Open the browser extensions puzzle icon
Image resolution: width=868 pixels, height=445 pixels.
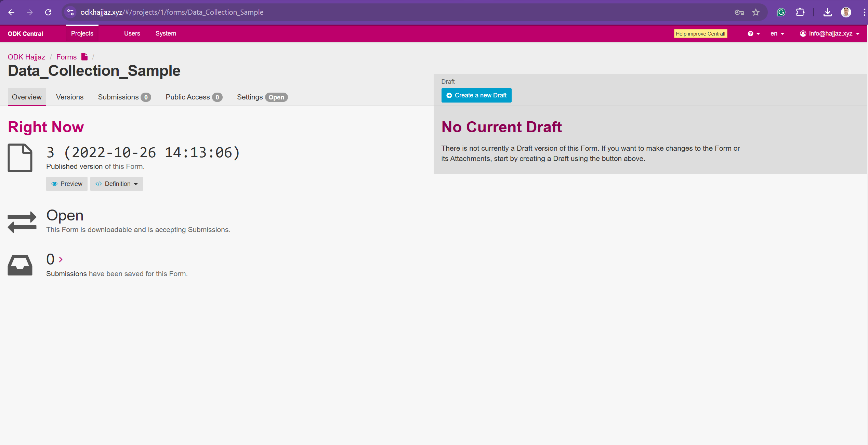click(x=800, y=12)
